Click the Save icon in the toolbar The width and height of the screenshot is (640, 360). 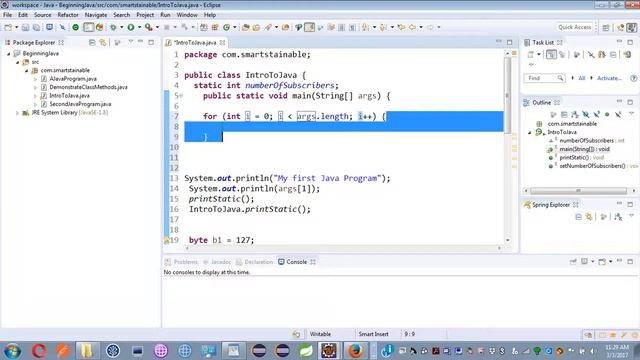coord(25,27)
